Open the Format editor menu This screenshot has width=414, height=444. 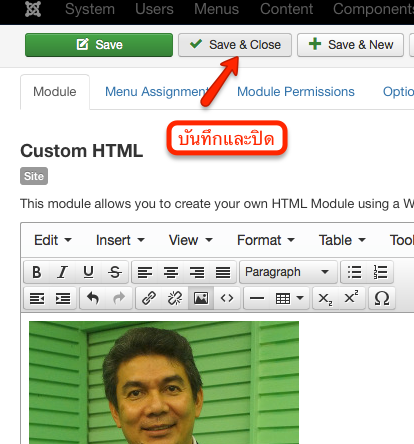point(266,240)
